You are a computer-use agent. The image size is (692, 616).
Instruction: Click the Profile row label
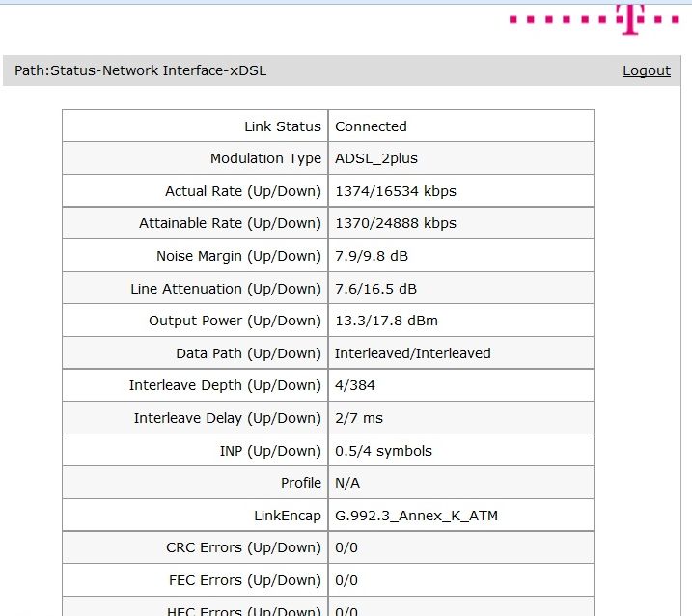tap(300, 483)
